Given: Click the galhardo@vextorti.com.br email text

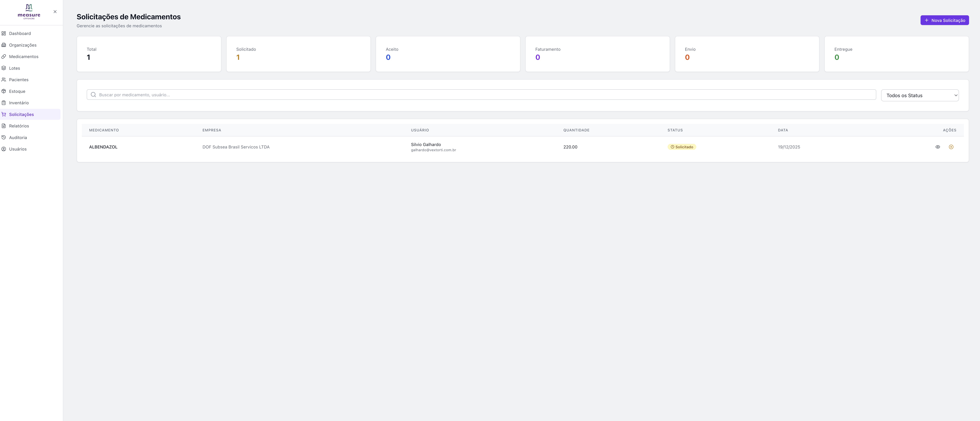Looking at the screenshot, I should (433, 150).
